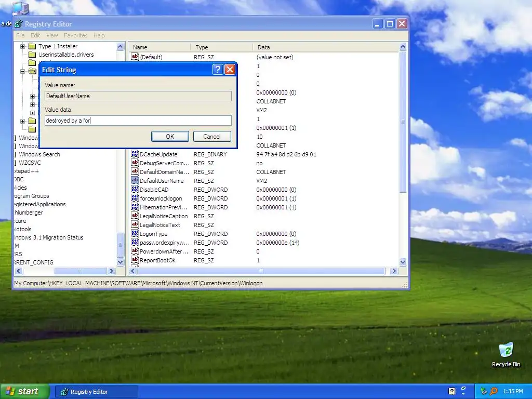The image size is (532, 399).
Task: Click the Name column header
Action: [159, 47]
